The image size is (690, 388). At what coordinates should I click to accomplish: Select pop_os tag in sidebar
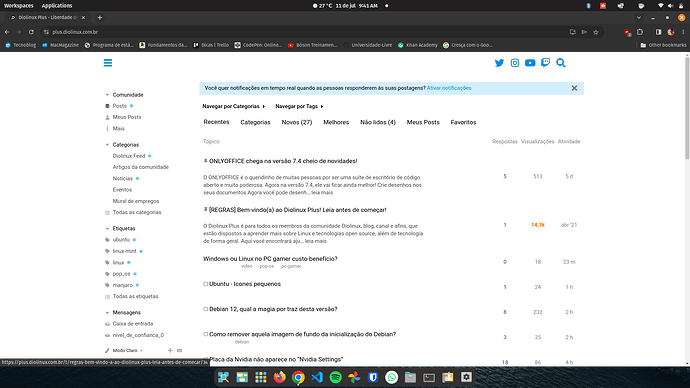(121, 274)
